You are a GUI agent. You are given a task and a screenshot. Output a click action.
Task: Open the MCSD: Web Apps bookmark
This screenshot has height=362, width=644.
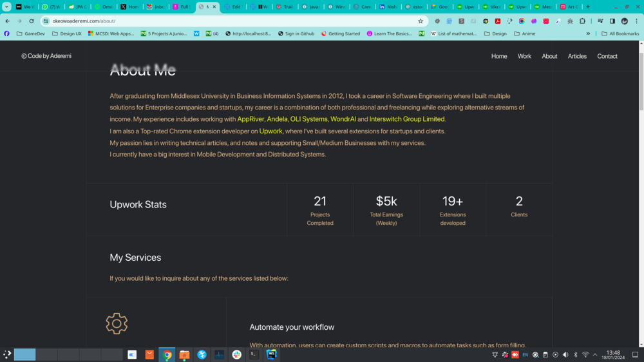pyautogui.click(x=111, y=33)
